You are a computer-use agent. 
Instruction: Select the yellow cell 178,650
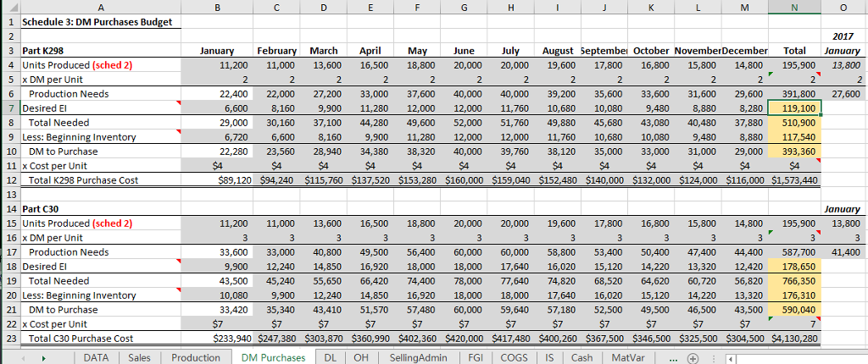(x=793, y=267)
